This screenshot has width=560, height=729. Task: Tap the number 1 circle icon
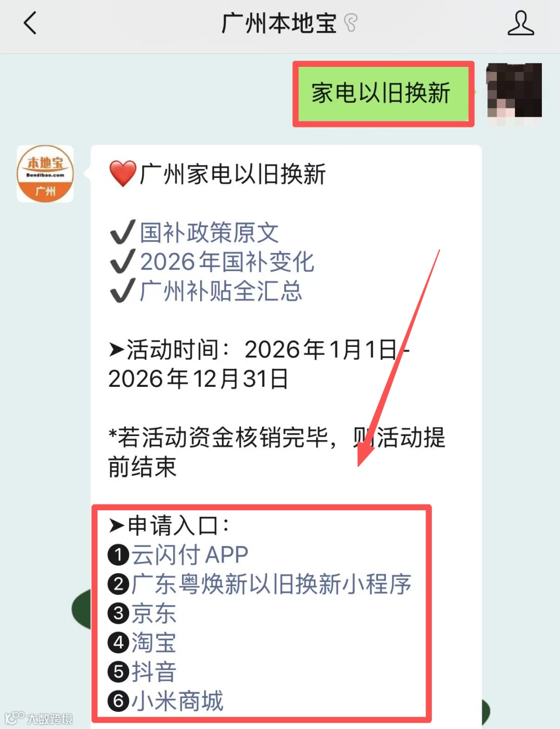(x=118, y=555)
